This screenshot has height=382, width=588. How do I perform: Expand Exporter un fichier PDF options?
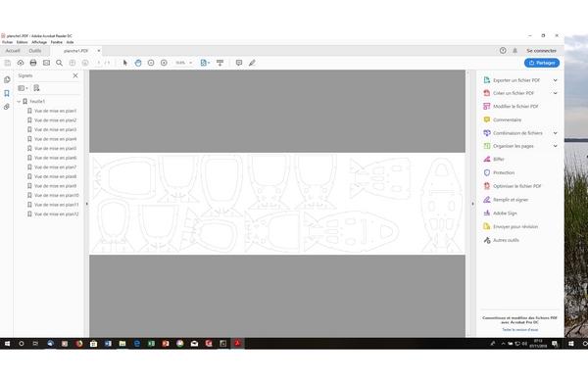(556, 80)
